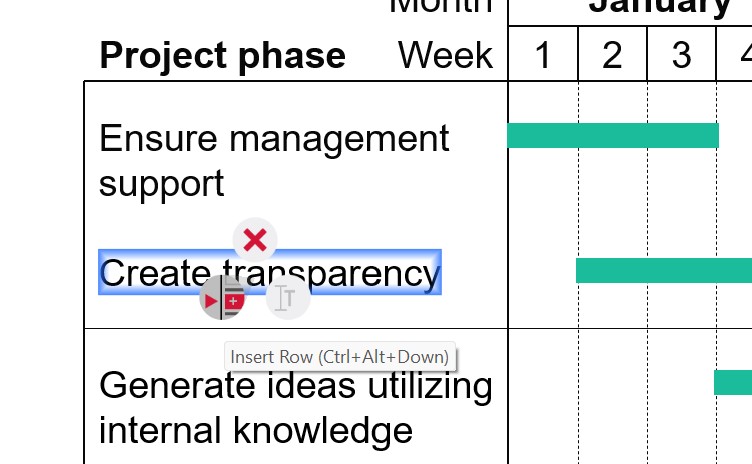The width and height of the screenshot is (752, 464).
Task: Click the January month header
Action: 660,6
